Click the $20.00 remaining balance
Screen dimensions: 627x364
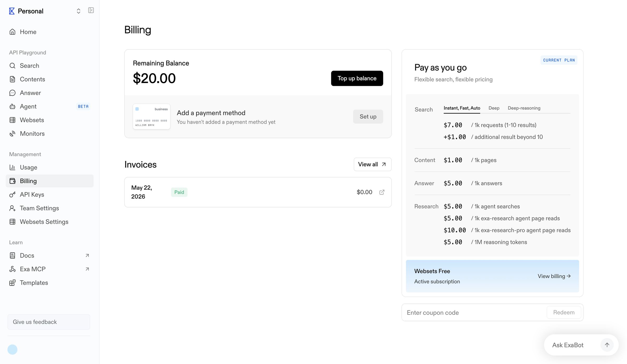coord(154,78)
